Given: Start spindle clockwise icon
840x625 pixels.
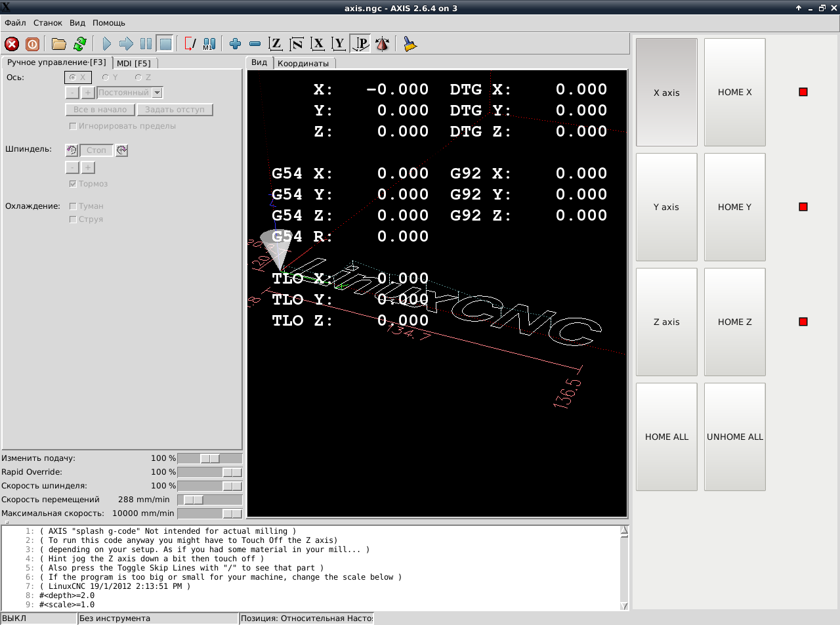Looking at the screenshot, I should coord(121,150).
